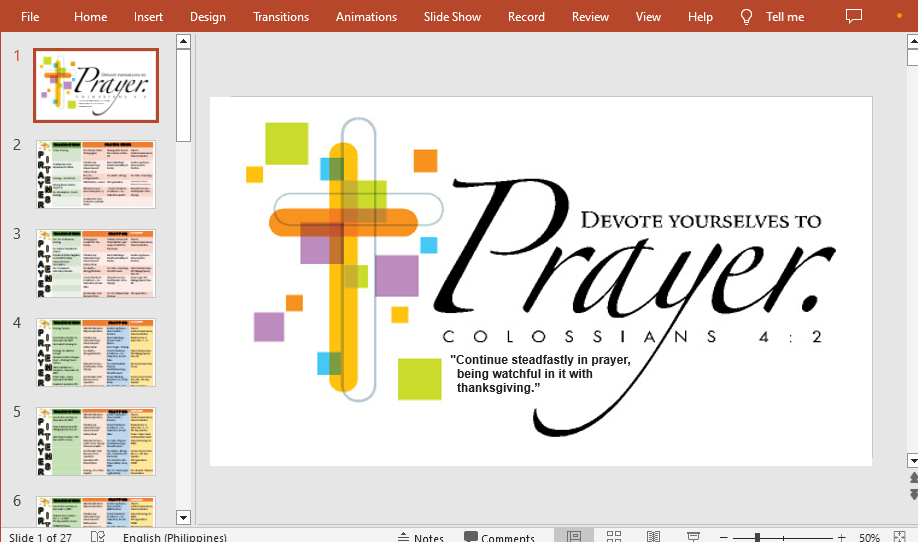The height and width of the screenshot is (542, 918).
Task: Open the Slide Show tab
Action: point(453,16)
